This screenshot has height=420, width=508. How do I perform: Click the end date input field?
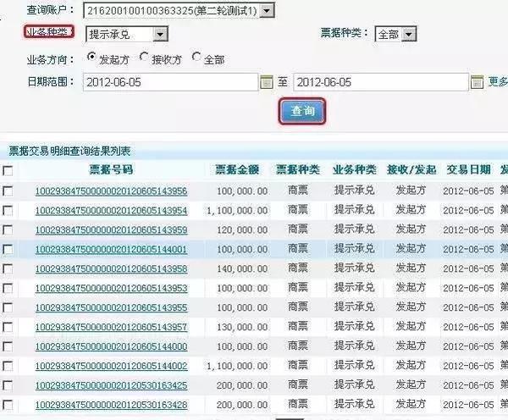[381, 82]
